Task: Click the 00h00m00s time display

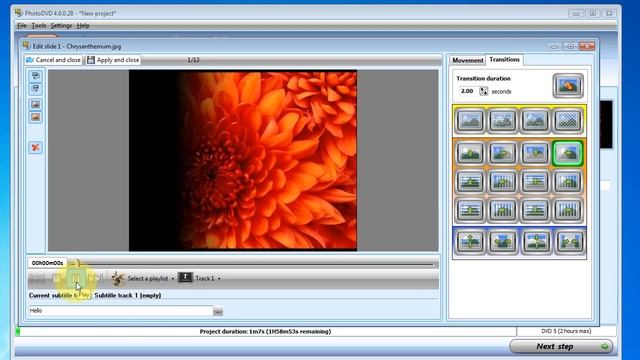Action: coord(47,263)
